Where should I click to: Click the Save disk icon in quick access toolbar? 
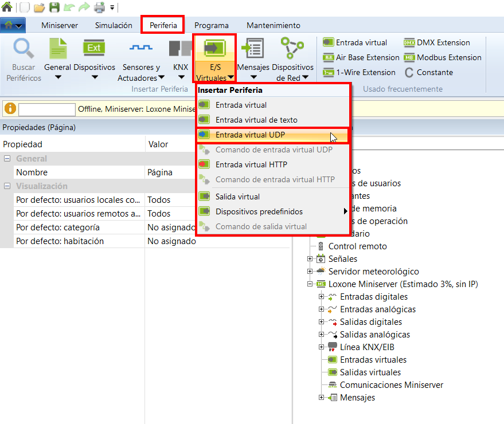(x=54, y=7)
